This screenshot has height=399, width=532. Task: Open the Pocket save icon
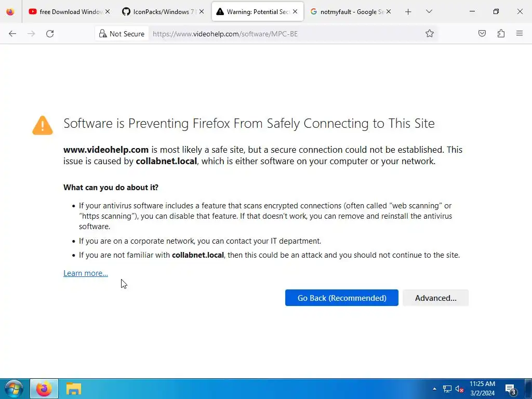point(482,34)
